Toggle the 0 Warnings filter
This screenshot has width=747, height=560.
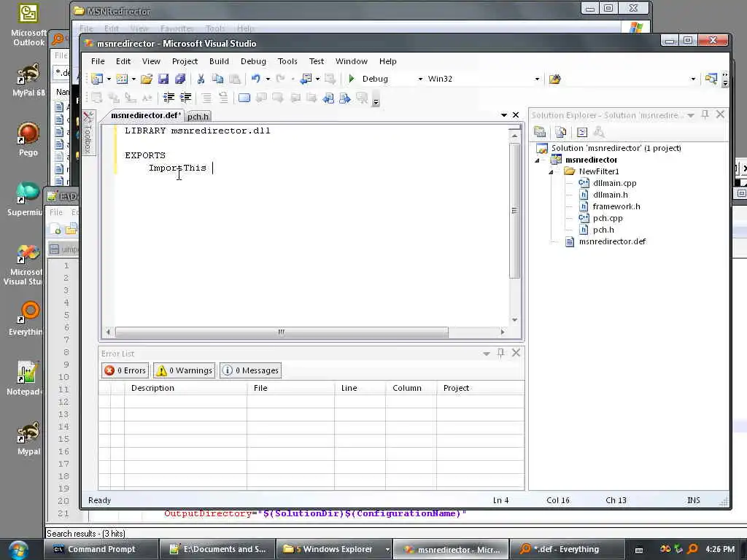(185, 370)
